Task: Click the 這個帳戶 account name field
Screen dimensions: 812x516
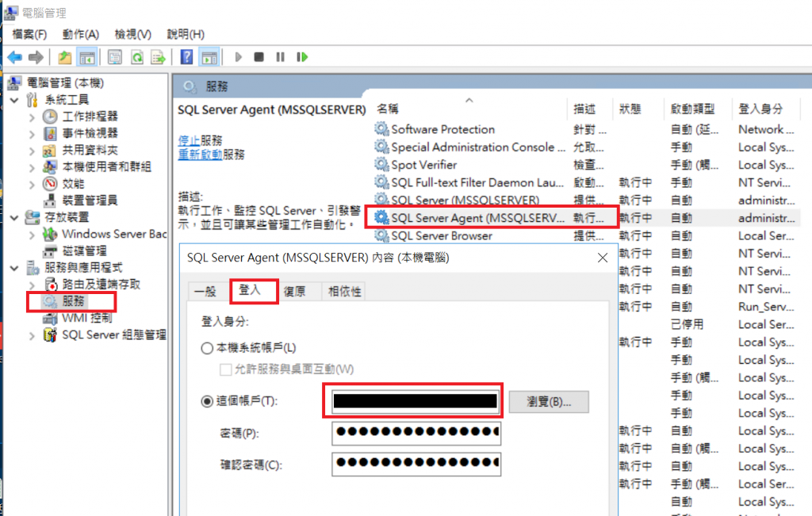Action: tap(416, 401)
